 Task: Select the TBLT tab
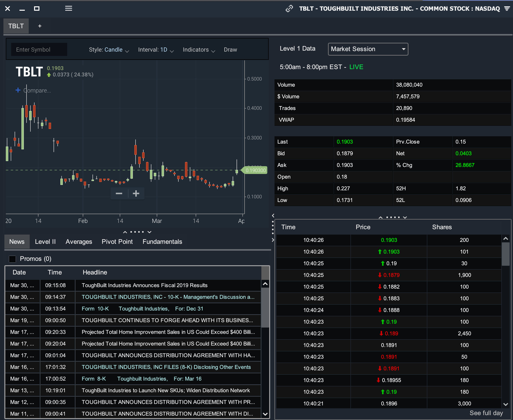tap(16, 26)
